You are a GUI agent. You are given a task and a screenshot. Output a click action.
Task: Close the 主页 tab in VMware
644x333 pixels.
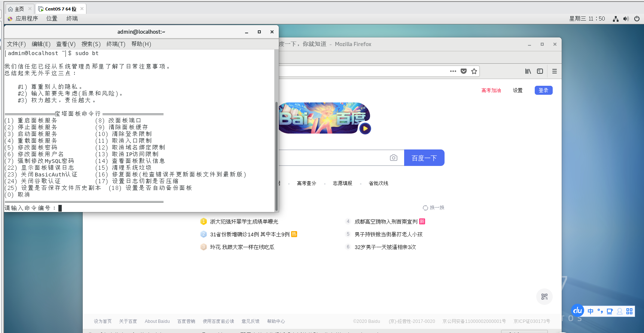pyautogui.click(x=30, y=9)
